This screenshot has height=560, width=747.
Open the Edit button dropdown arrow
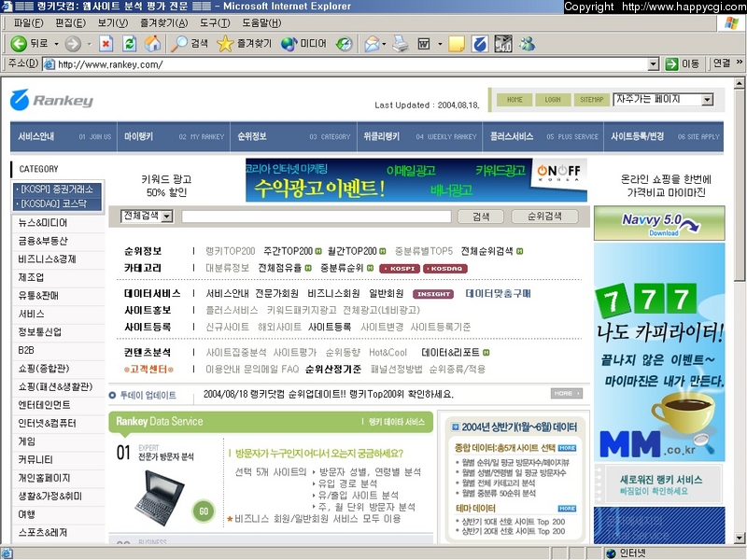click(x=440, y=45)
